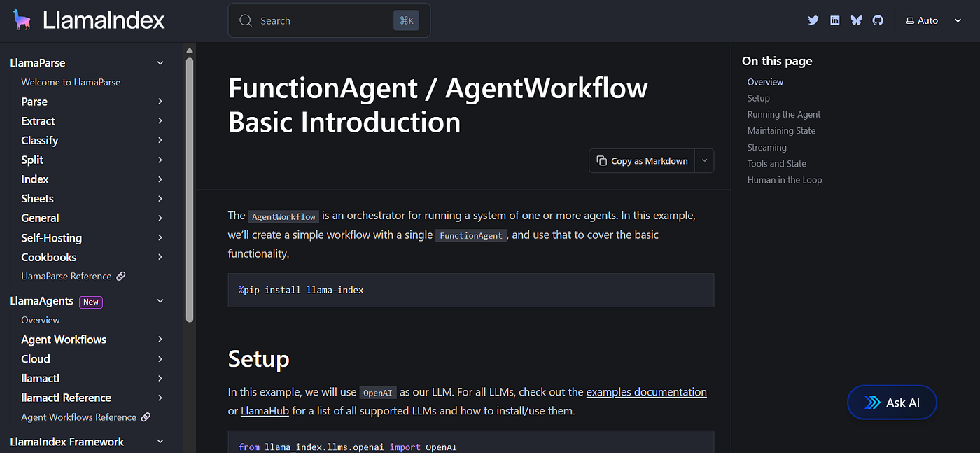This screenshot has height=453, width=980.
Task: Open the Bluesky butterfly icon
Action: coord(856,20)
